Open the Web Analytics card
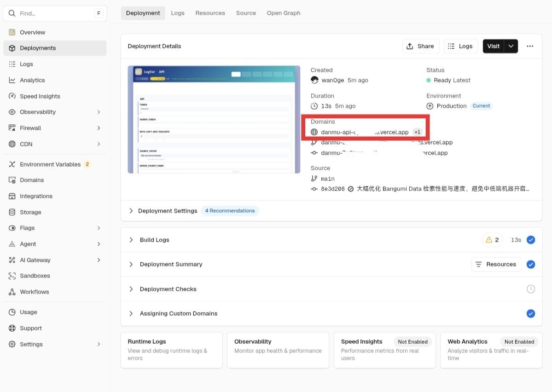Screen dimensions: 552x392 click(x=491, y=350)
